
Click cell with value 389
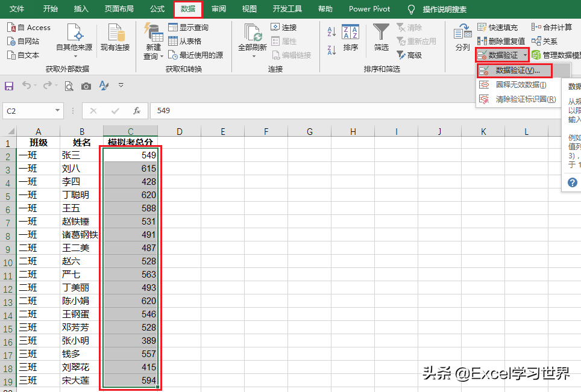click(130, 341)
